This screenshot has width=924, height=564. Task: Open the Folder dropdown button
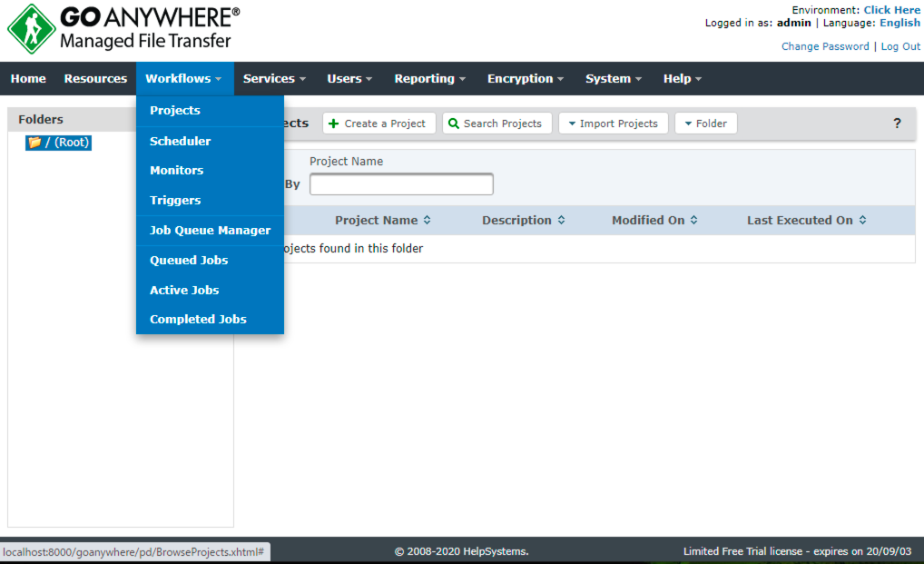point(706,124)
